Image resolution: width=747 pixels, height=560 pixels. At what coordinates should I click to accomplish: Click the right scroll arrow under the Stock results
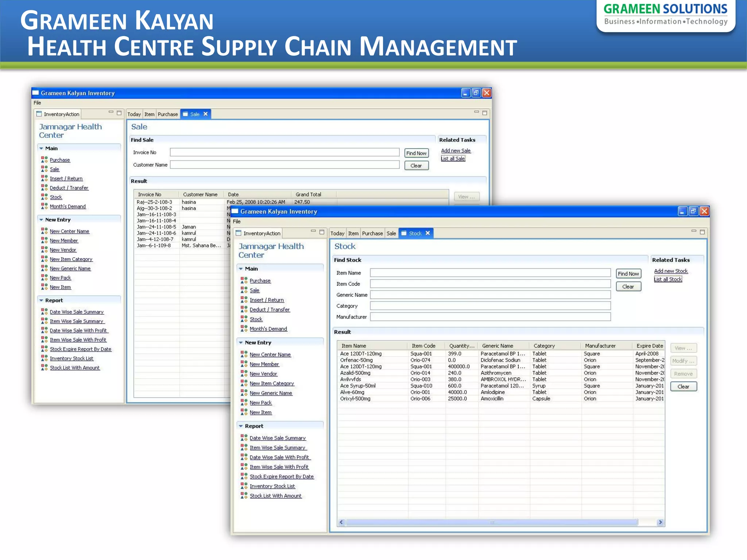(660, 522)
